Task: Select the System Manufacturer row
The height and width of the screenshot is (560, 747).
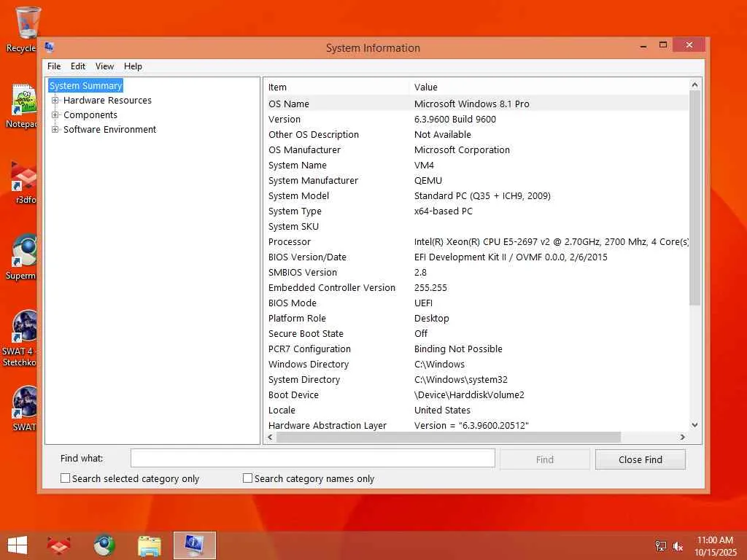Action: point(476,181)
